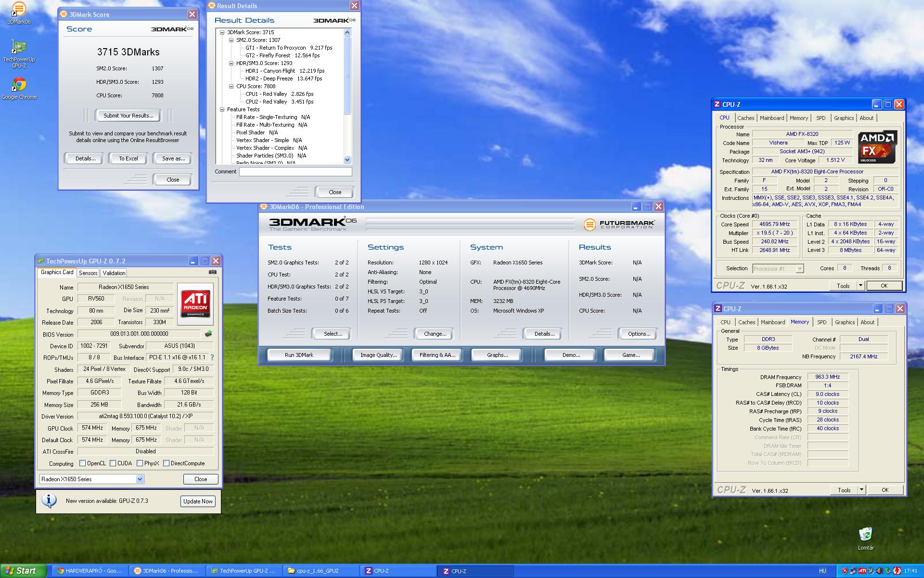The height and width of the screenshot is (578, 924).
Task: Click the Safely Remove Hardware tray icon
Action: pos(888,571)
